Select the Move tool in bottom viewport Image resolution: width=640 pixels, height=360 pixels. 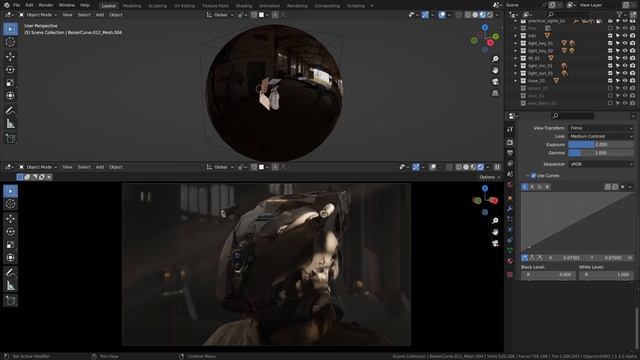tap(10, 218)
